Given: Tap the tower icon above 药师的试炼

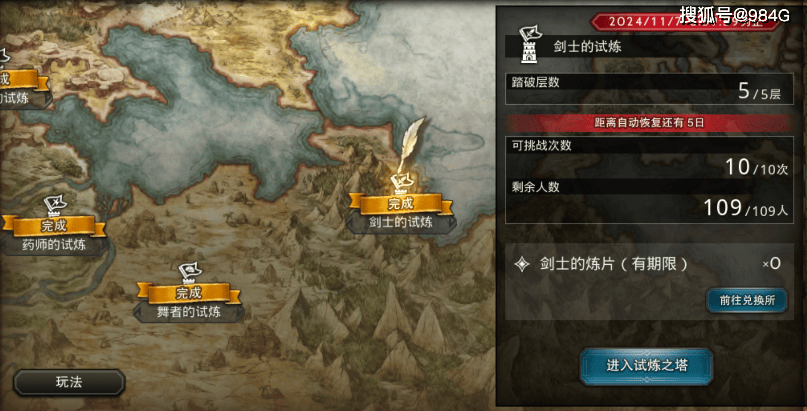Looking at the screenshot, I should pos(52,205).
